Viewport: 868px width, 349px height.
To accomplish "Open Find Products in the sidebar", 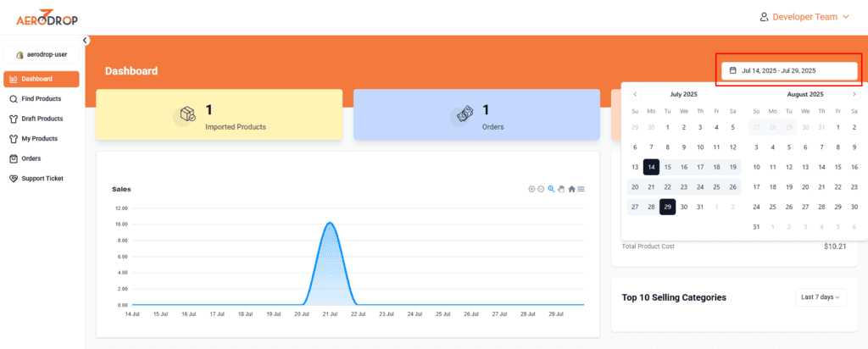I will 41,99.
